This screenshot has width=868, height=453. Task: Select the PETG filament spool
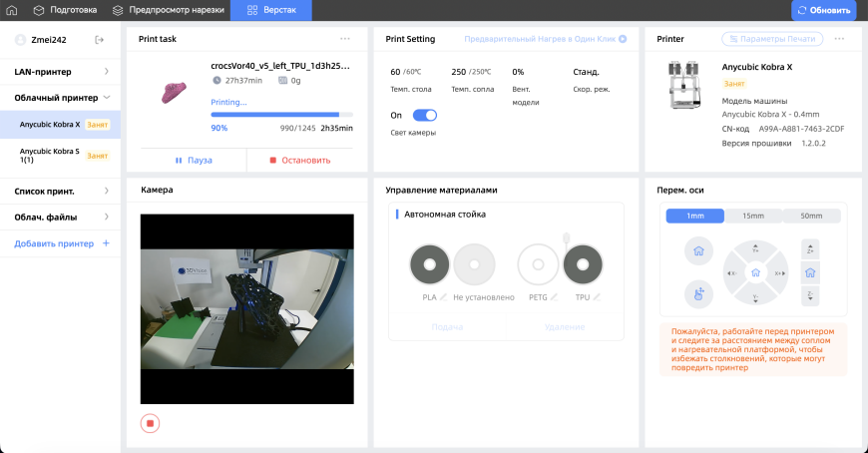[538, 264]
